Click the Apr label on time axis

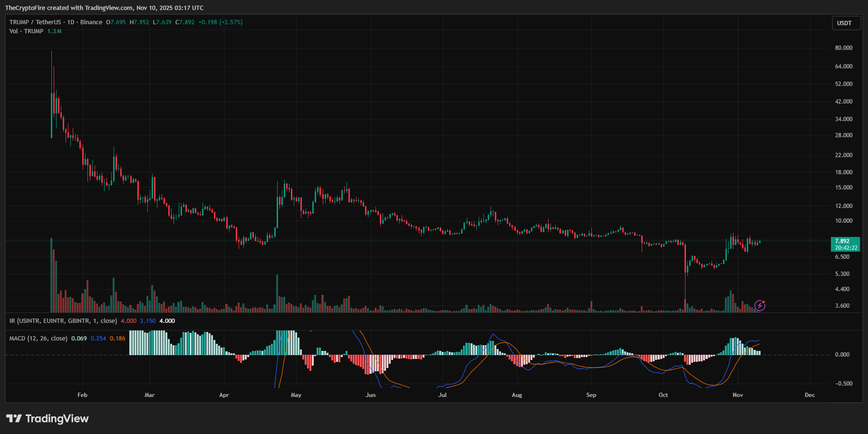[x=224, y=395]
